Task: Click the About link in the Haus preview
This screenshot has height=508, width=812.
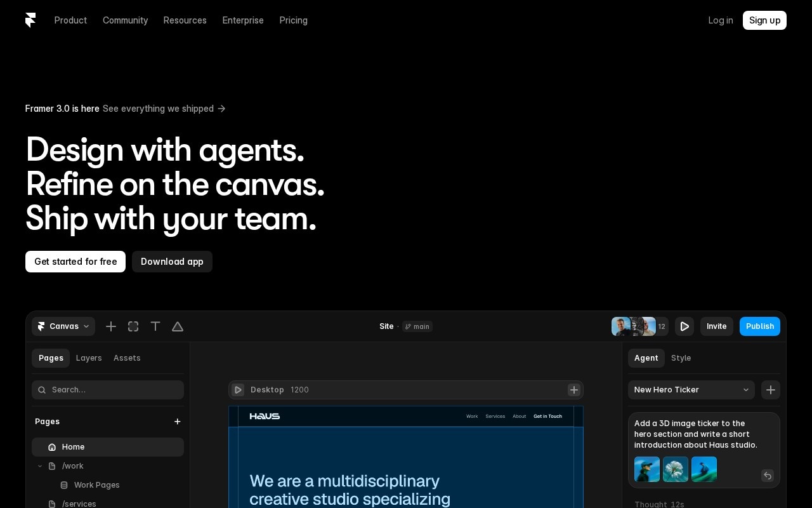Action: (x=520, y=417)
